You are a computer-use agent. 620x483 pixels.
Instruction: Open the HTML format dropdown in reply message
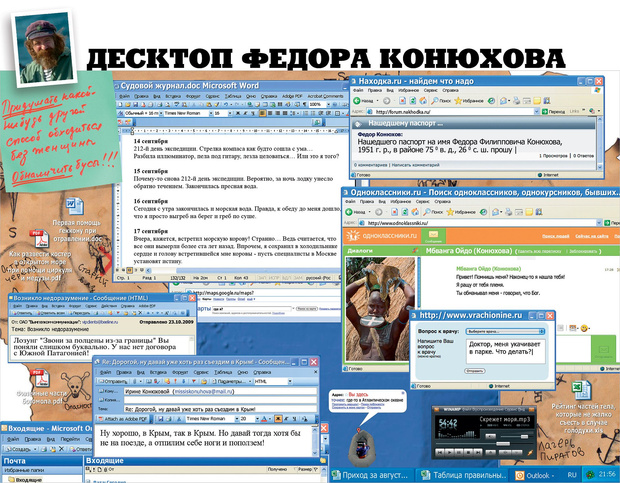[x=290, y=381]
